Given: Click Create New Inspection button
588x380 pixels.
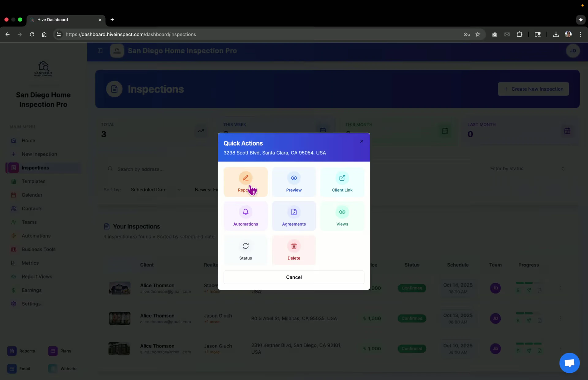Looking at the screenshot, I should coord(533,89).
